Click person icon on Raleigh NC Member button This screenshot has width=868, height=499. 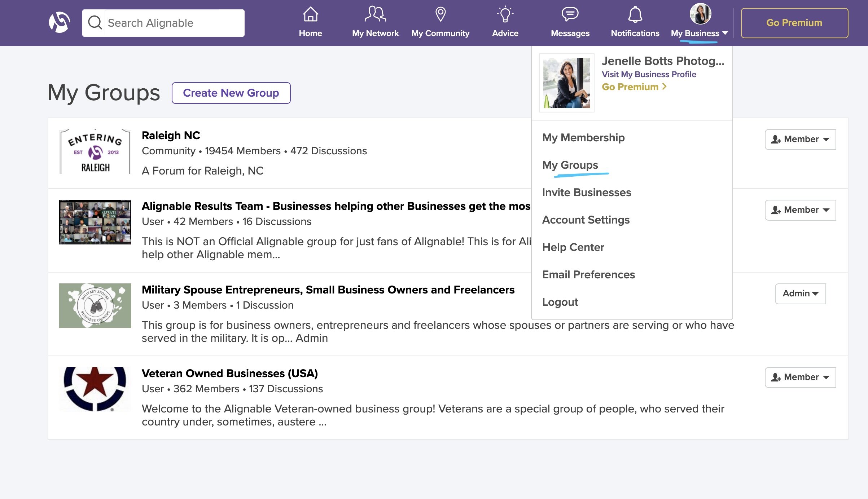[x=776, y=139]
